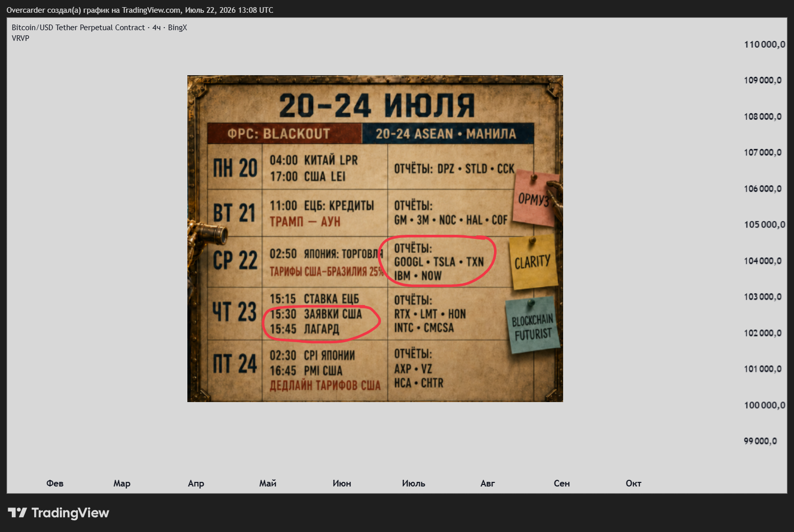Click the ДЕДЛАЙН ТАРИФОВ США text
This screenshot has height=532, width=794.
click(x=325, y=386)
